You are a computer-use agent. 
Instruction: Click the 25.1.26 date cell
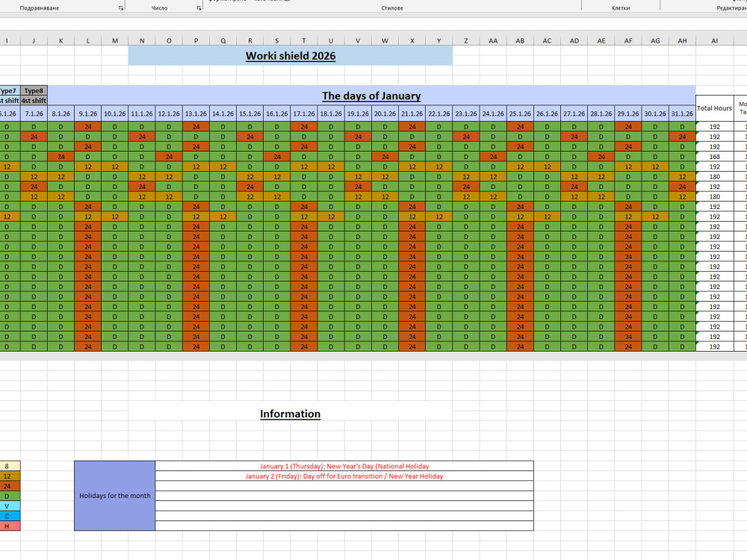pyautogui.click(x=520, y=113)
